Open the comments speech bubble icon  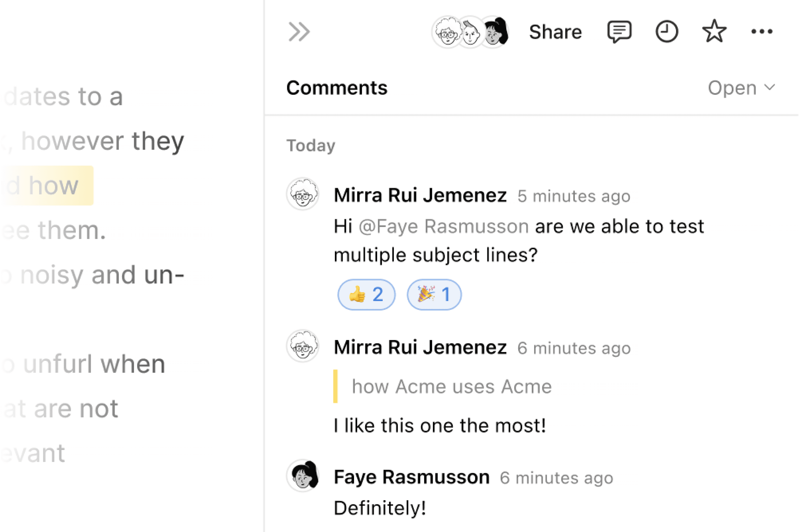coord(619,32)
